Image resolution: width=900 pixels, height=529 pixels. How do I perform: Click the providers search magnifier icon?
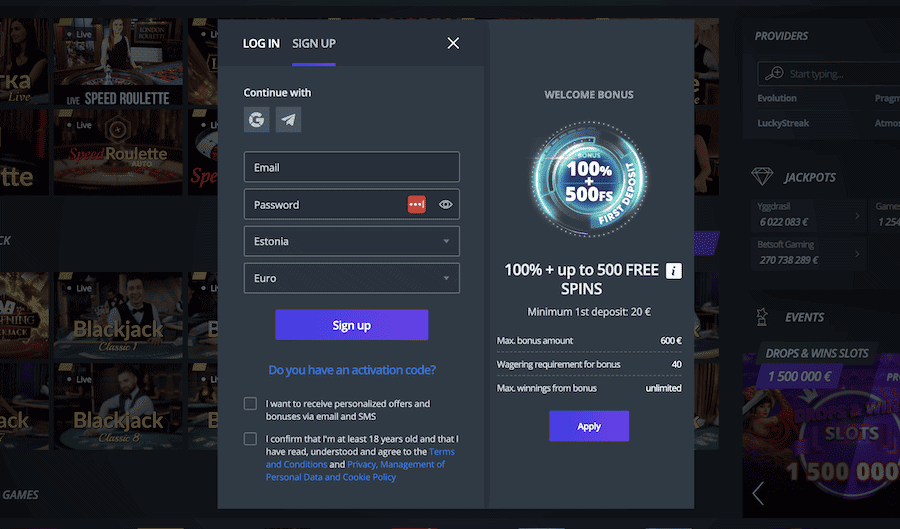pyautogui.click(x=774, y=73)
